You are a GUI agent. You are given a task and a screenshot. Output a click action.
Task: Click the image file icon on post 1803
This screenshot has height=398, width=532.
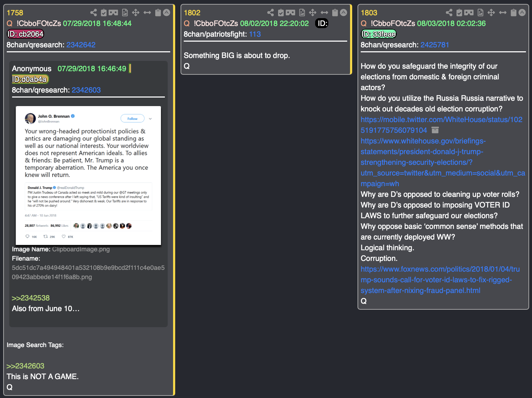coord(480,13)
